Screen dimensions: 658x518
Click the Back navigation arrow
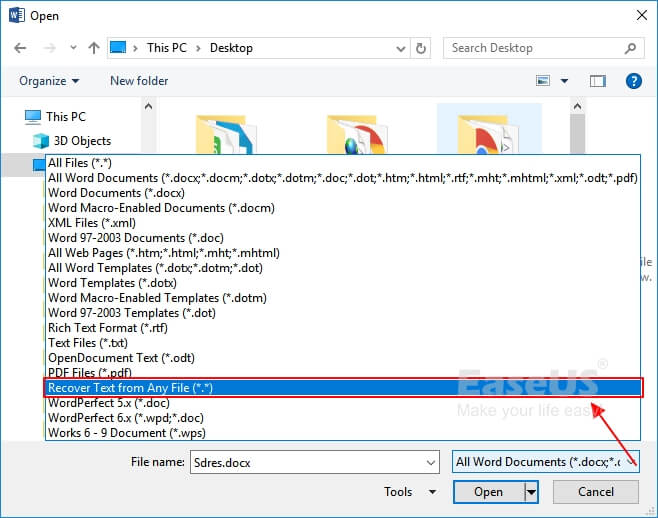(x=21, y=48)
